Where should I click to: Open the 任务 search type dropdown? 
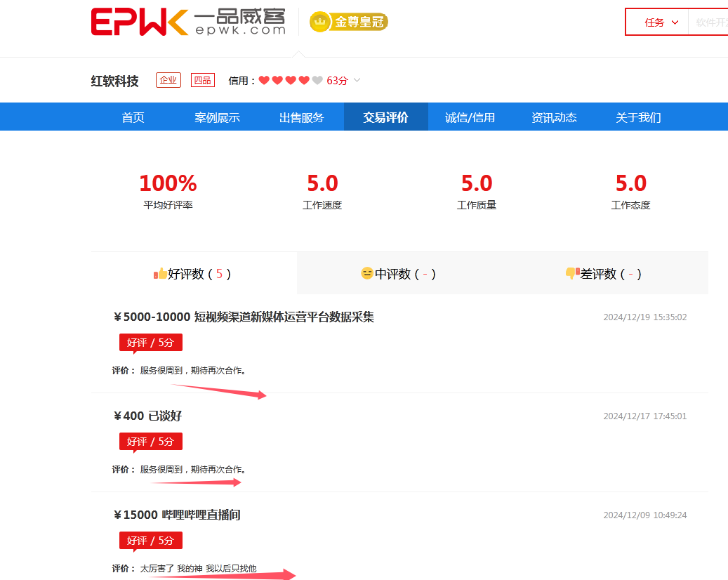pyautogui.click(x=661, y=22)
